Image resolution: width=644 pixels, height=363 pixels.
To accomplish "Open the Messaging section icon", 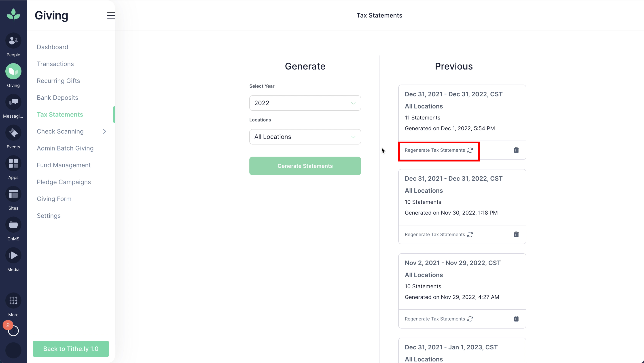I will [13, 102].
